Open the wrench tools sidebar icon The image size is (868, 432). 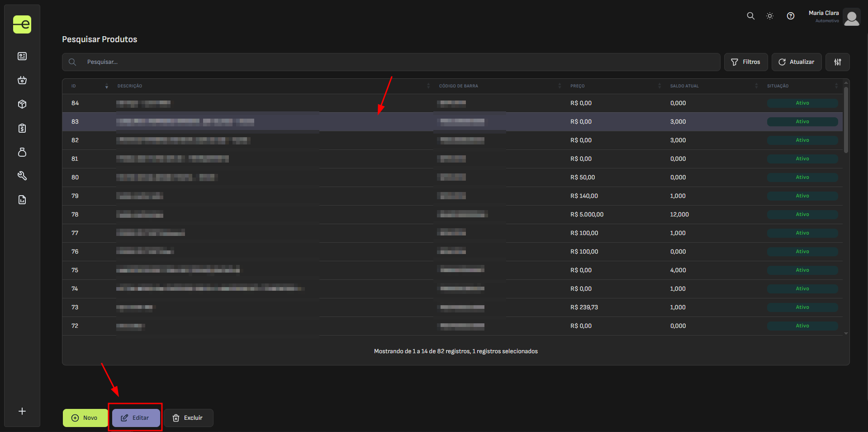[22, 176]
